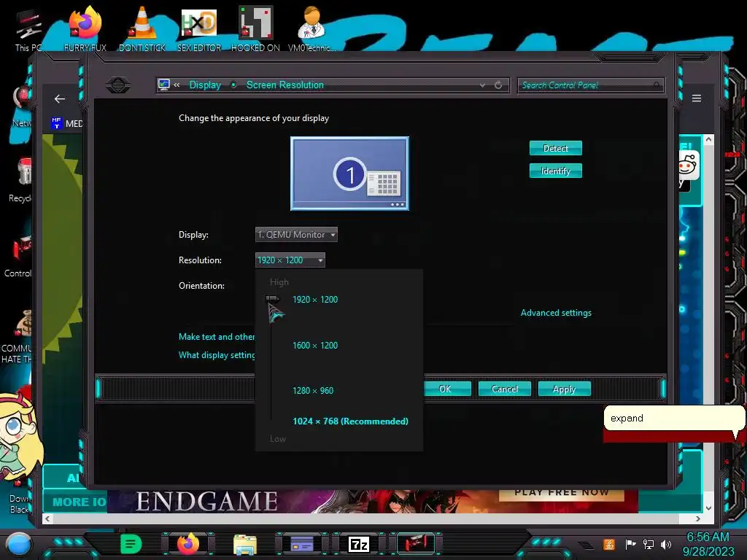Open the Display dropdown showing QEMU Monitor
This screenshot has width=747, height=560.
[296, 234]
